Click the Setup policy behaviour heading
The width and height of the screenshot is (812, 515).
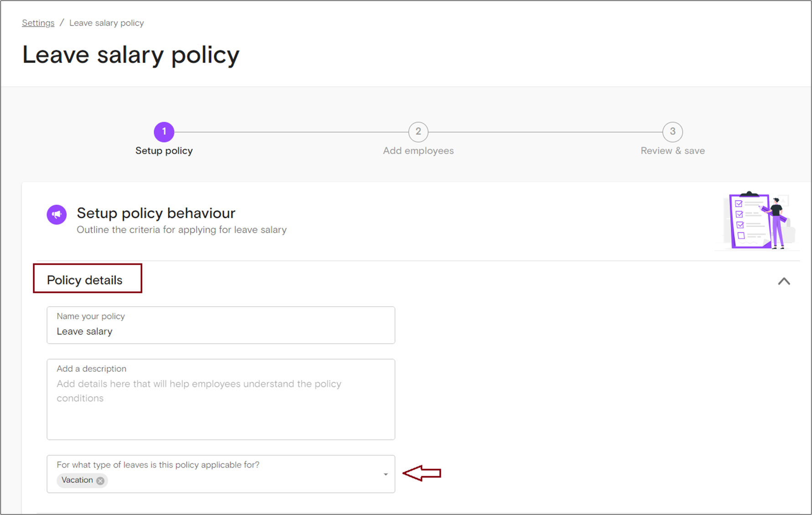click(156, 213)
